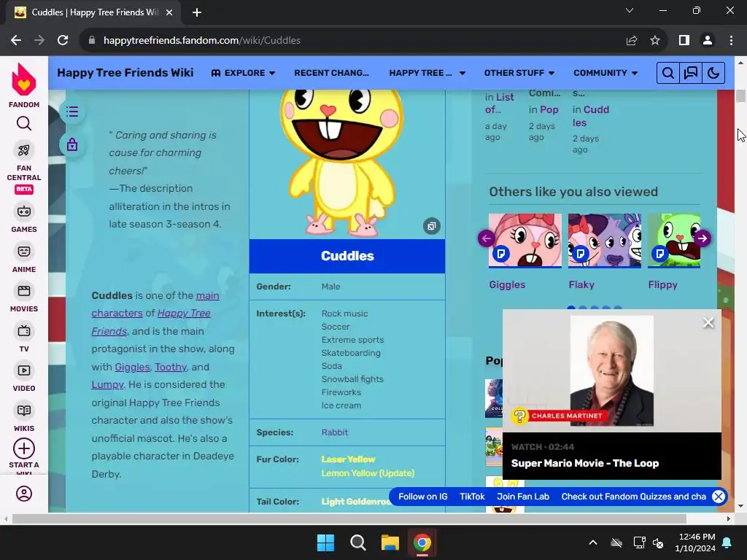
Task: Close the Super Mario Movie video popup
Action: click(708, 323)
